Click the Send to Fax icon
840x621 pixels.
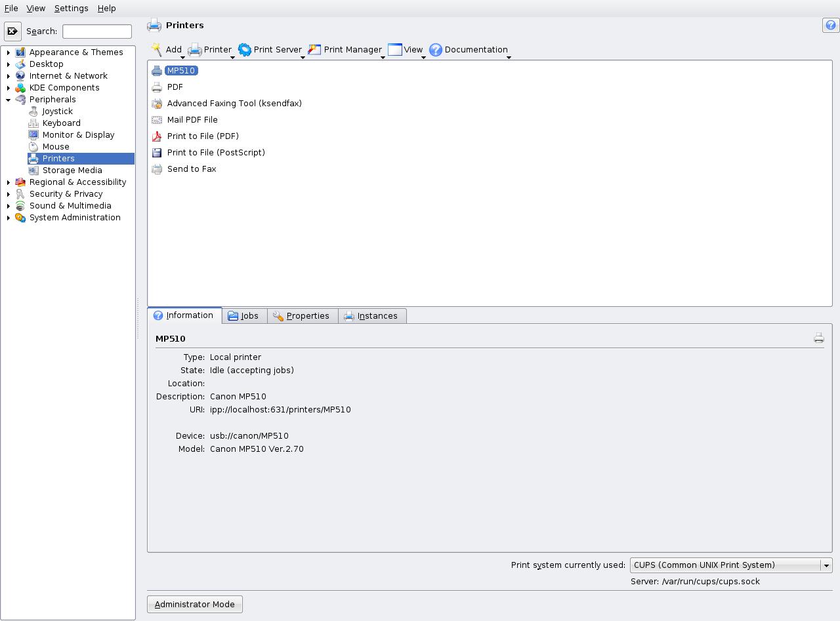pos(157,169)
